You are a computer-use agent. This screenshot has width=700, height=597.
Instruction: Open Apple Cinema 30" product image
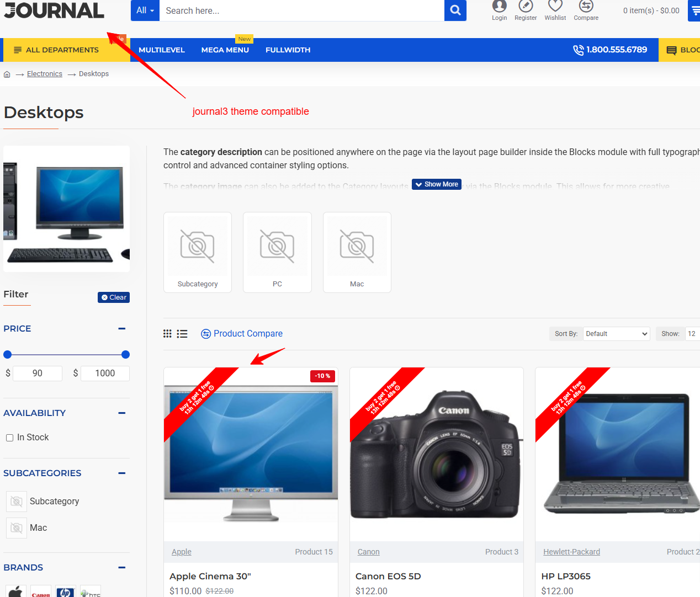click(x=251, y=454)
